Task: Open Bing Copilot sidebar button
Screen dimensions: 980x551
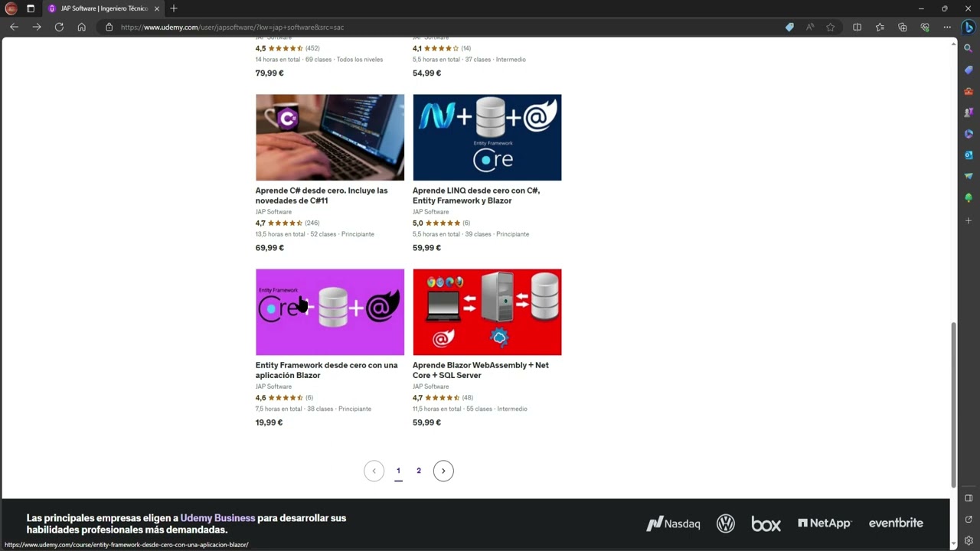Action: (x=969, y=28)
